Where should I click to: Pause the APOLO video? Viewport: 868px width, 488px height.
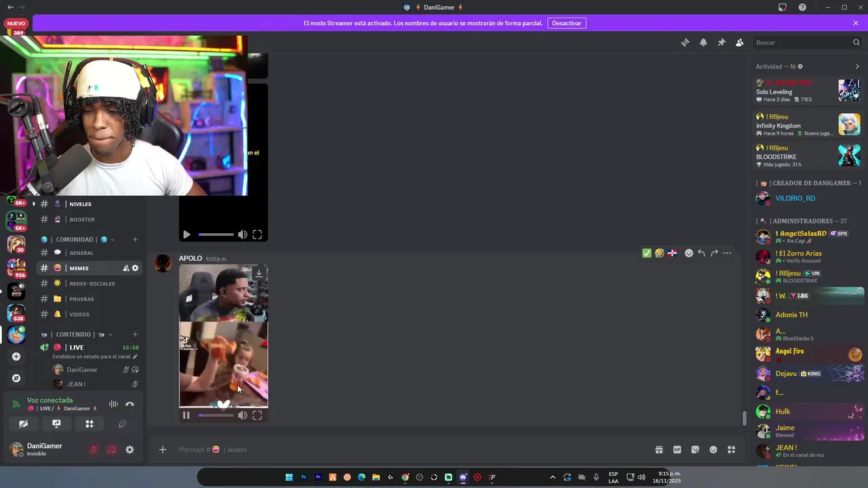tap(186, 415)
